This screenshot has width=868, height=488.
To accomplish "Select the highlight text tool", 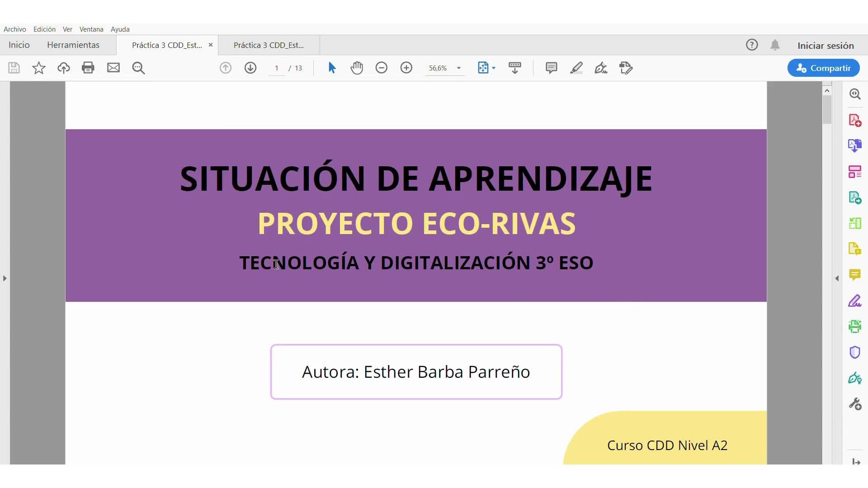I will tap(576, 68).
